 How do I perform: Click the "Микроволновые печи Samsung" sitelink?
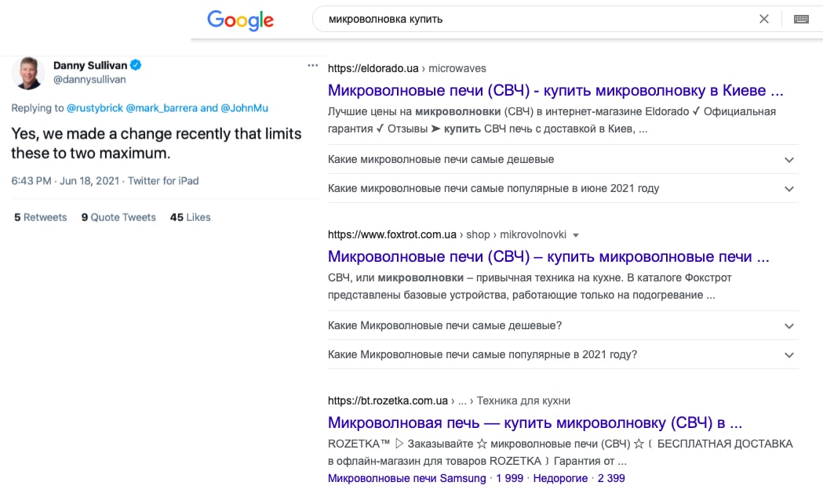coord(406,478)
